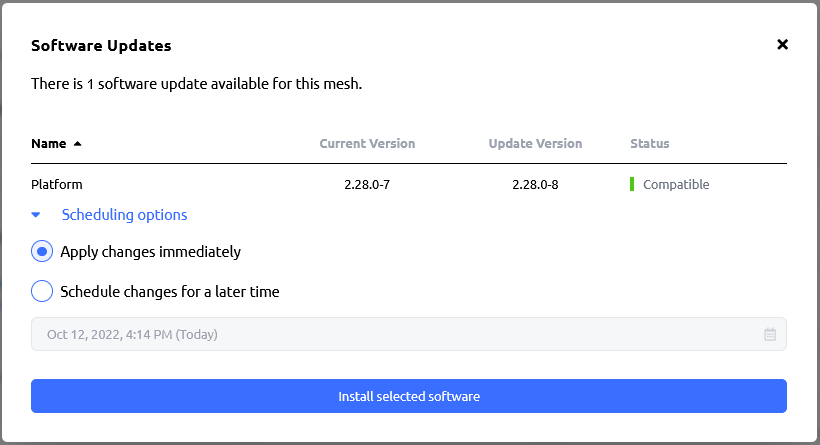Sort by Name column header
820x445 pixels.
coord(49,143)
